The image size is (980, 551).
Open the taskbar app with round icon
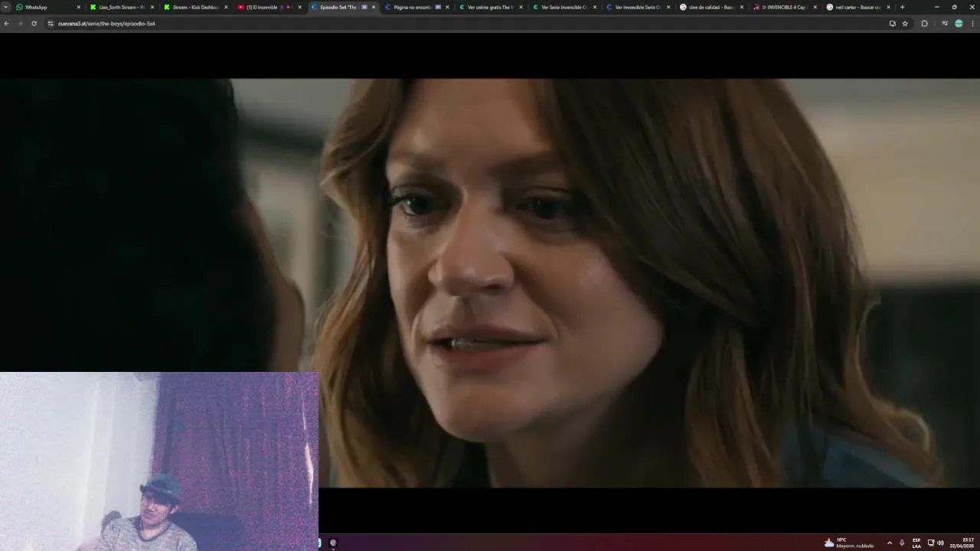click(333, 543)
